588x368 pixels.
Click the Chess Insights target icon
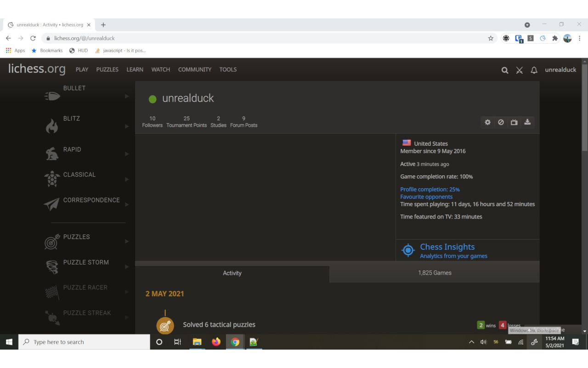[x=408, y=250]
